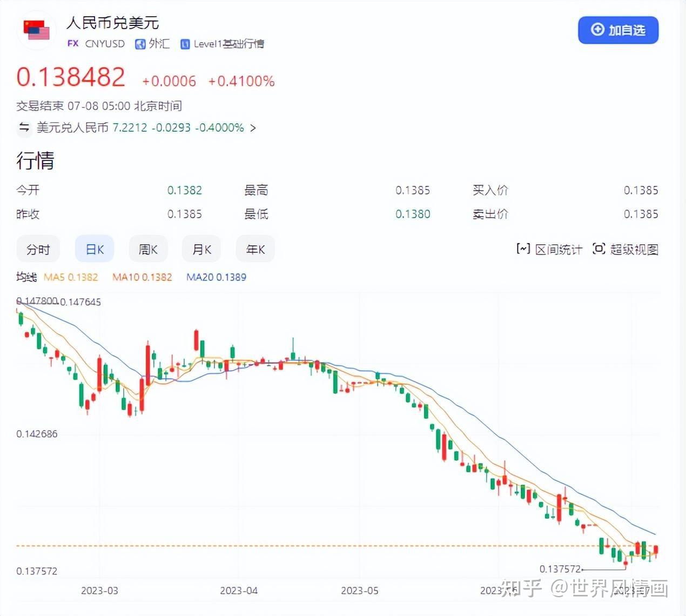Switch to the 周K weekly chart tab
The image size is (686, 616).
click(147, 249)
